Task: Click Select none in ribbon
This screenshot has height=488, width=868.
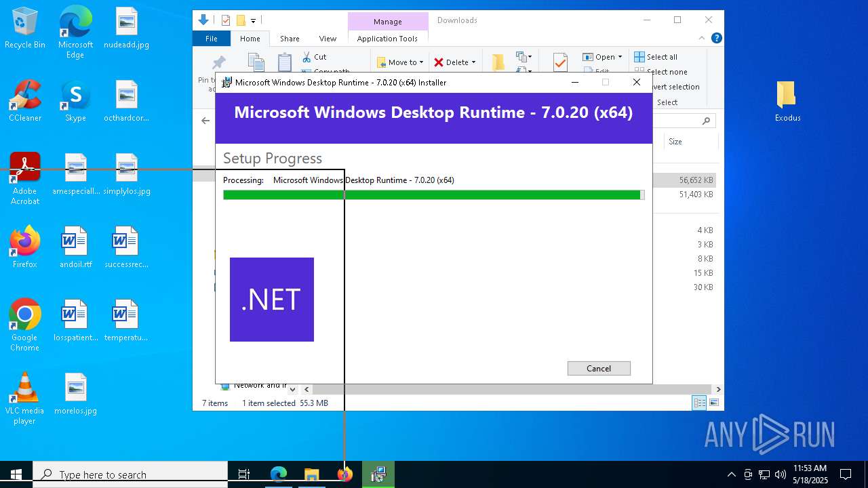Action: click(x=661, y=72)
